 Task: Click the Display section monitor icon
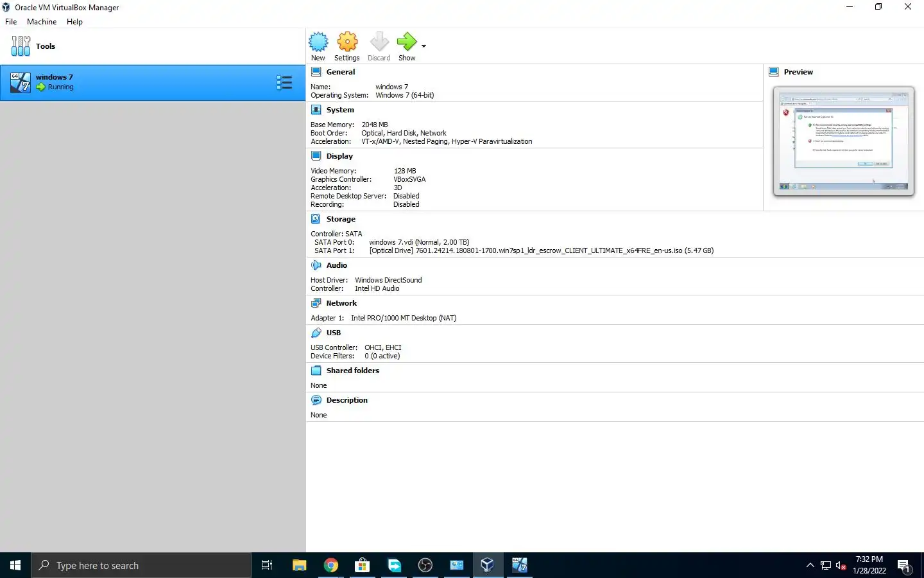tap(316, 156)
